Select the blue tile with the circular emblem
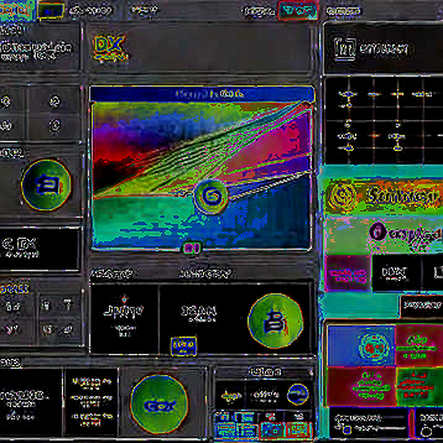Viewport: 443px width, 443px height. pyautogui.click(x=362, y=346)
